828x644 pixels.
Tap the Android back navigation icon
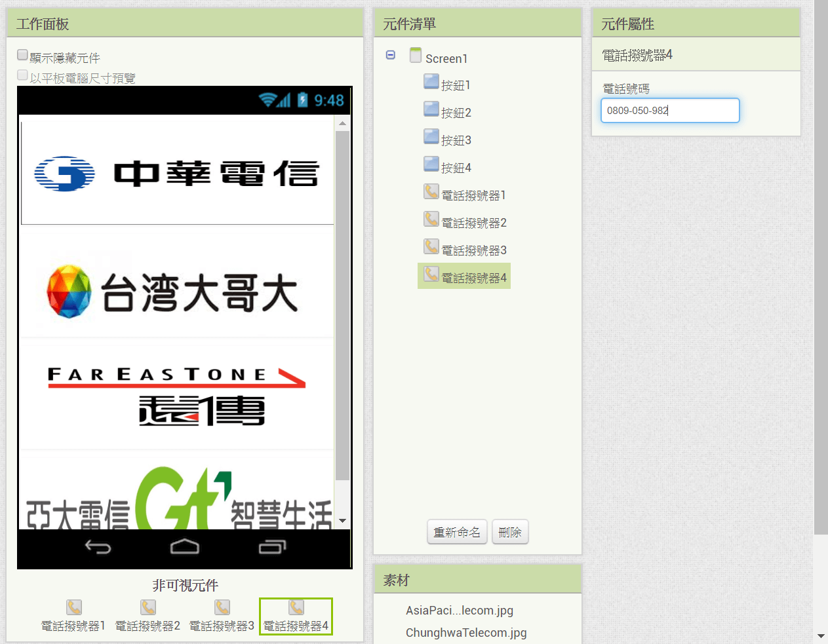[98, 547]
